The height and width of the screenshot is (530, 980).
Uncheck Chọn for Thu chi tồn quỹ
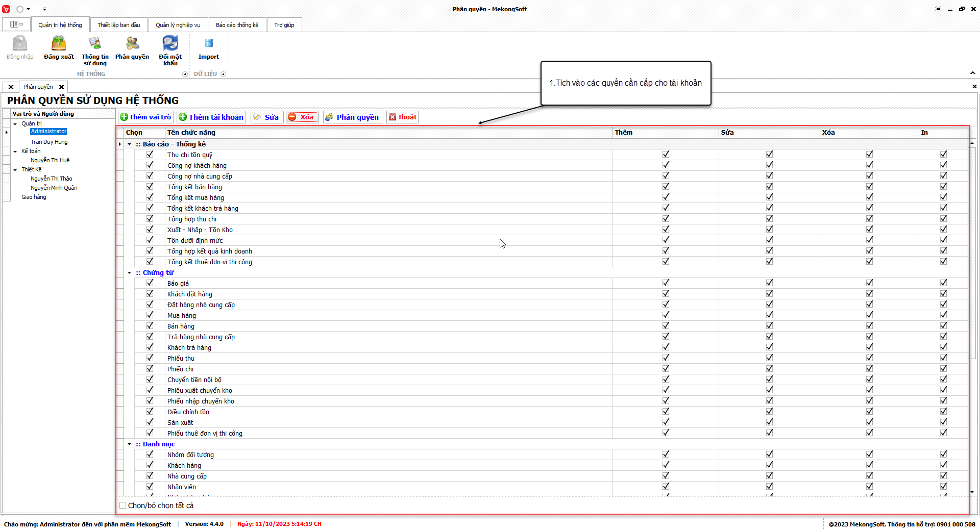pyautogui.click(x=150, y=155)
